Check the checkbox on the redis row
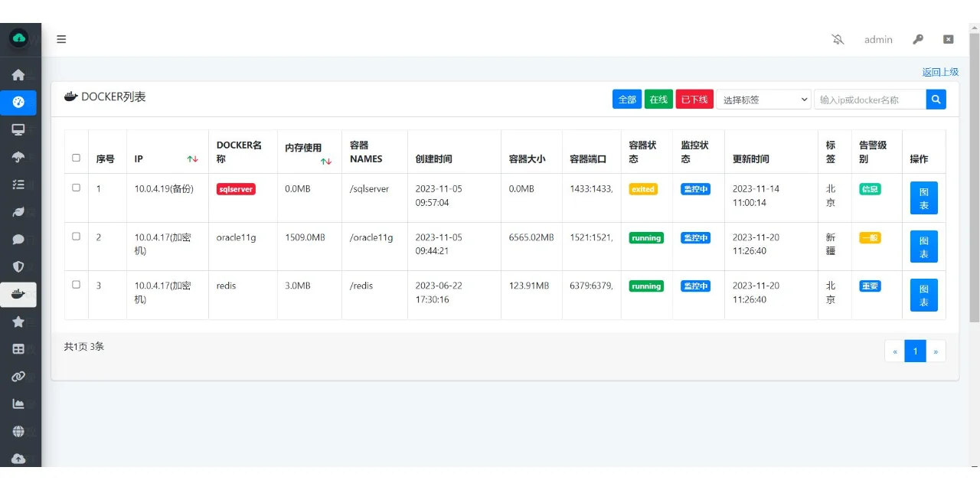 coord(76,284)
